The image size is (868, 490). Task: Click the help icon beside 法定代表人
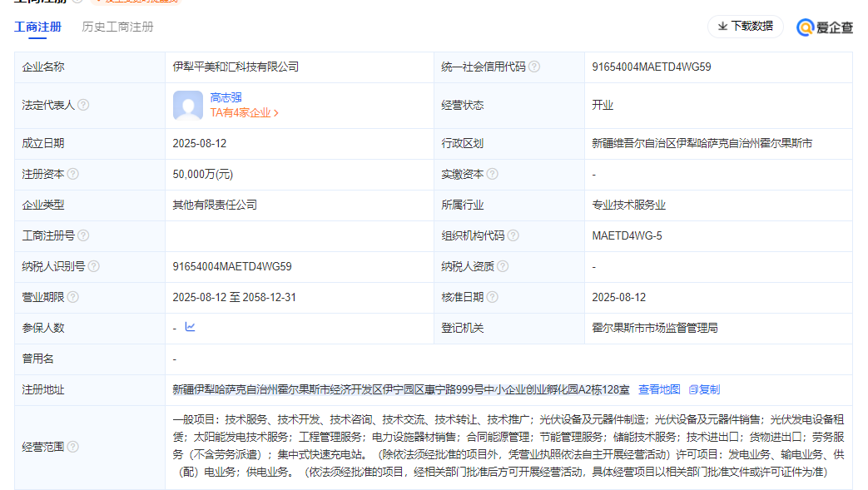pyautogui.click(x=83, y=105)
